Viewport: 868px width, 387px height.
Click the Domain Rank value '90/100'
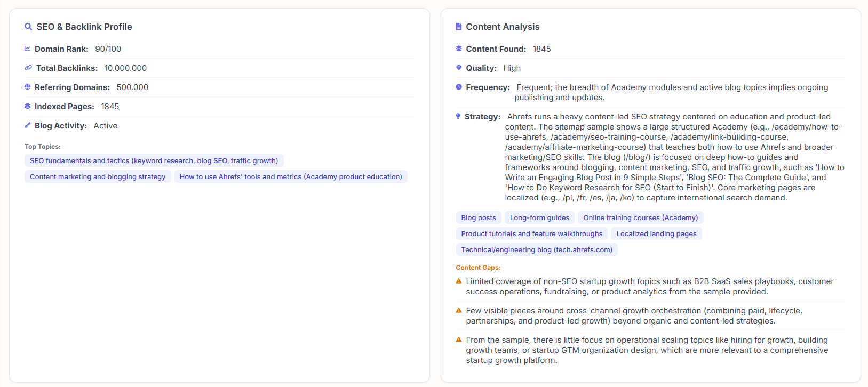(x=108, y=49)
